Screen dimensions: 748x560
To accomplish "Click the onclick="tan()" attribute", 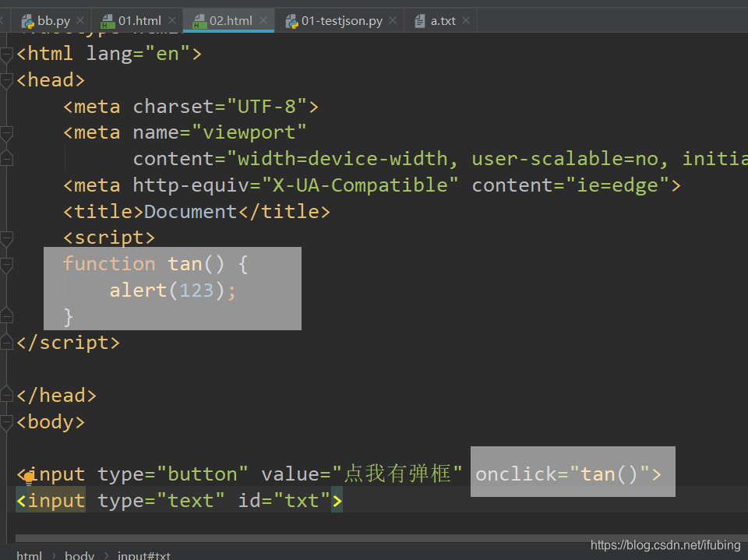I will (x=563, y=474).
